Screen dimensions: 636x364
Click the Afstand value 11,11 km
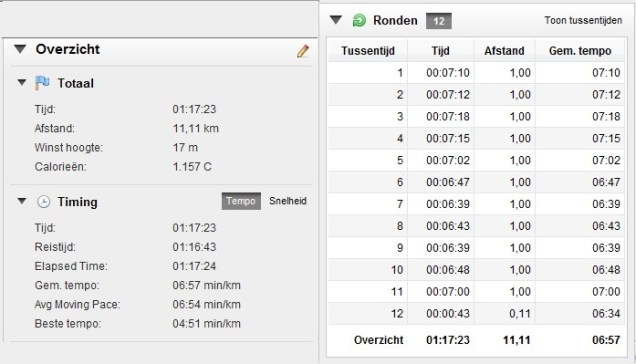click(196, 129)
